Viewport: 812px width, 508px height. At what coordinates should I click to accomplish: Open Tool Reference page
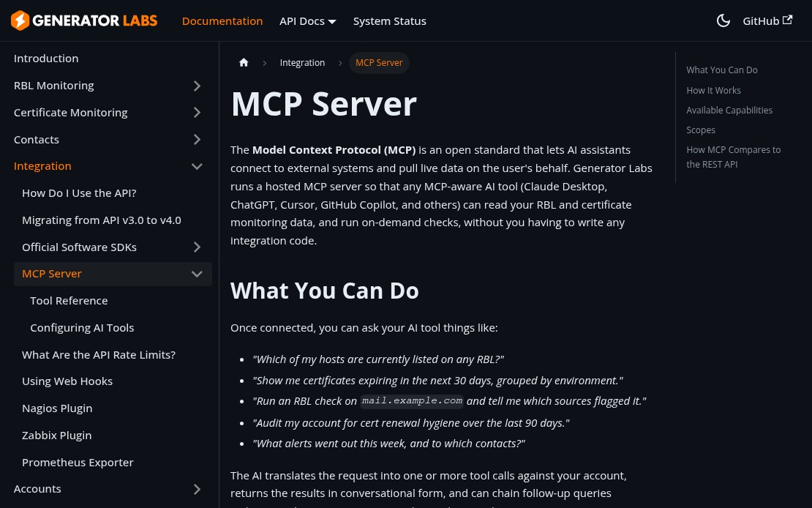[x=69, y=301]
